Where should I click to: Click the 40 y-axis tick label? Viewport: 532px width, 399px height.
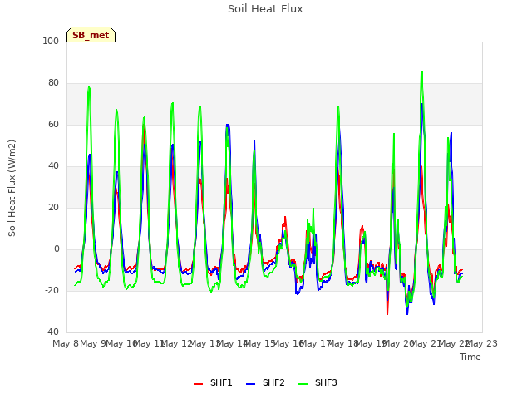coord(53,166)
